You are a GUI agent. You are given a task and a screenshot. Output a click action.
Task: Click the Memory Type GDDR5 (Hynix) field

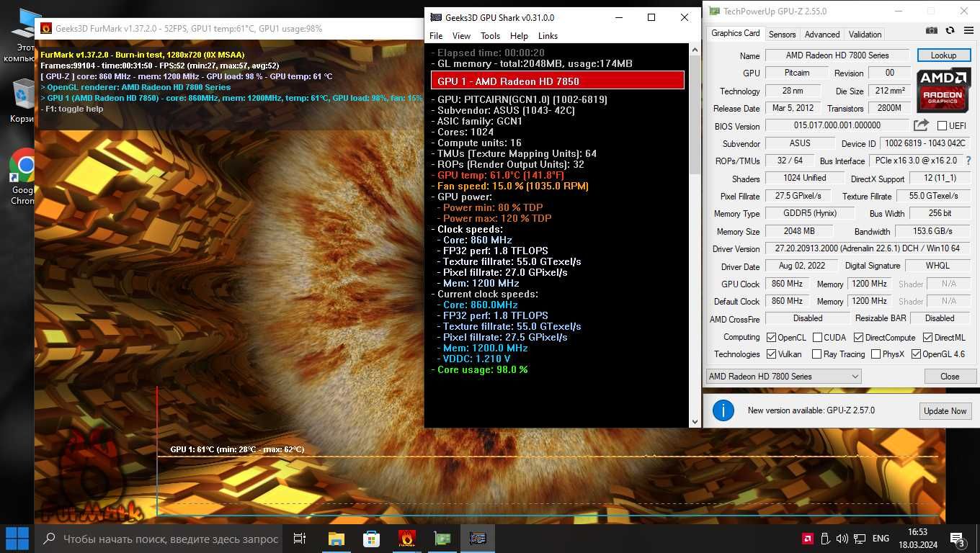tap(810, 213)
